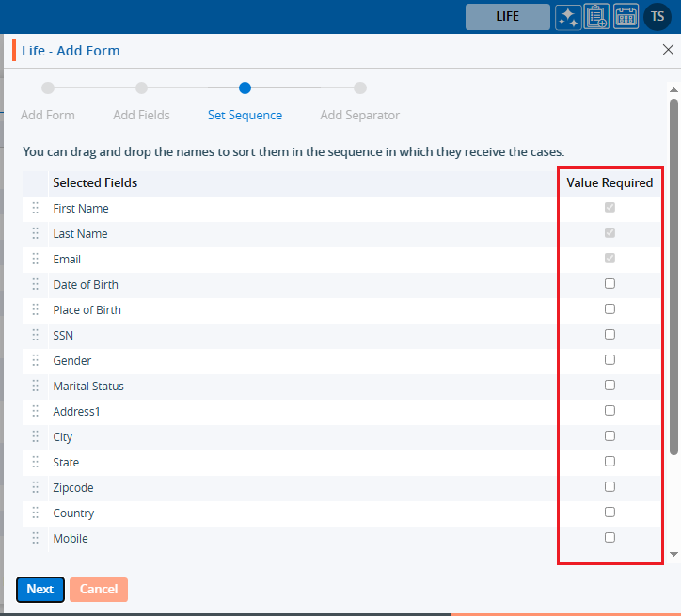Mark Date of Birth as value required
The width and height of the screenshot is (681, 616).
[610, 284]
